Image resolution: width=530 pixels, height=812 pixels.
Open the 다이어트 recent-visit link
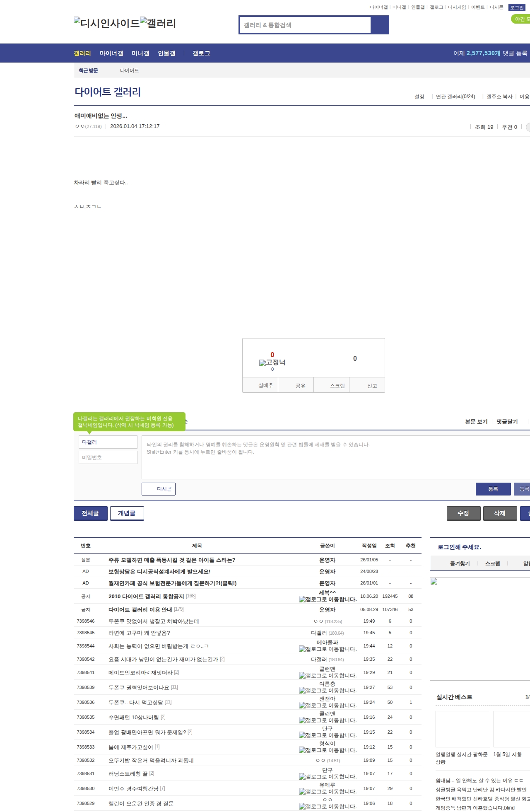(130, 70)
